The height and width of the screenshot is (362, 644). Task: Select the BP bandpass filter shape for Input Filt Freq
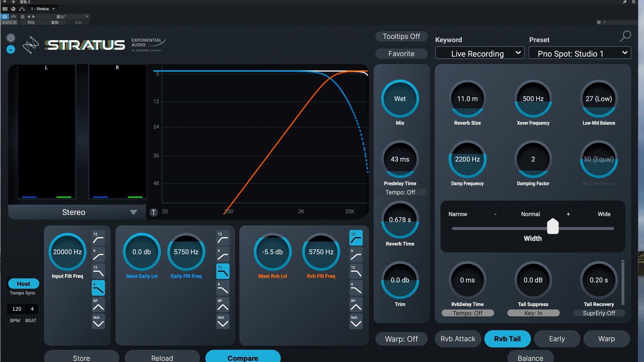pyautogui.click(x=98, y=304)
